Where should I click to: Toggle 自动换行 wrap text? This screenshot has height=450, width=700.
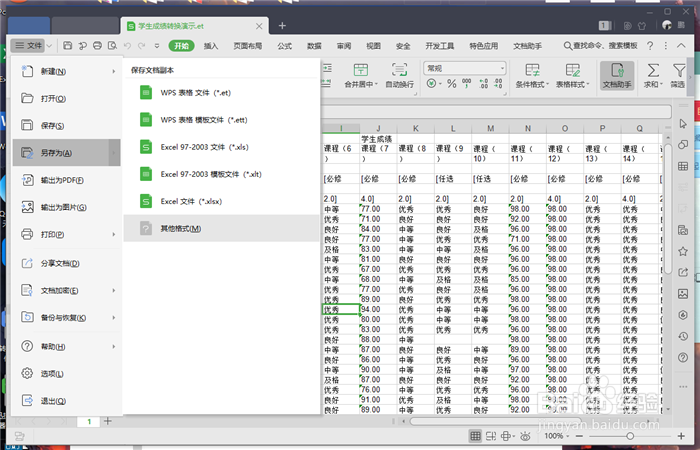point(400,75)
